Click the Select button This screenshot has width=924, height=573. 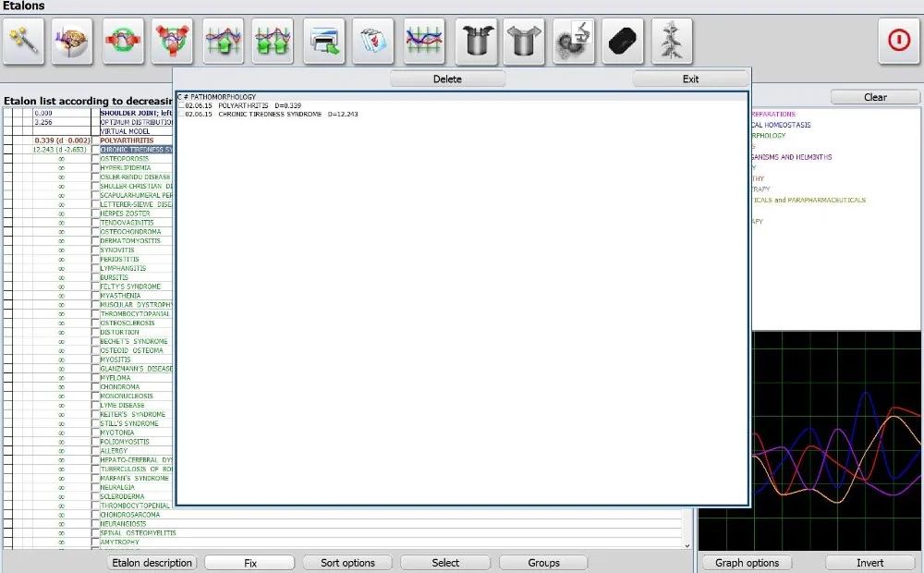coord(445,563)
